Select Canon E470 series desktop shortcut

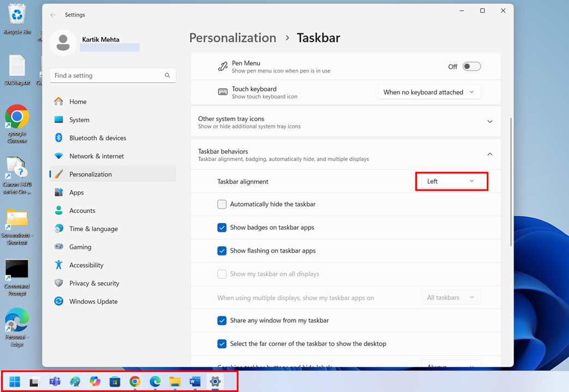point(17,175)
